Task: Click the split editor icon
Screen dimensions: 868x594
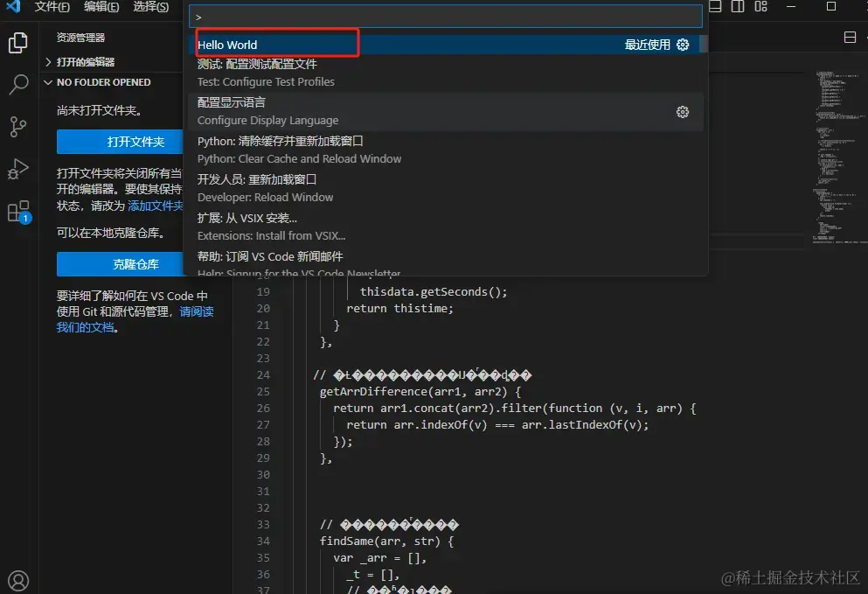Action: [x=851, y=37]
